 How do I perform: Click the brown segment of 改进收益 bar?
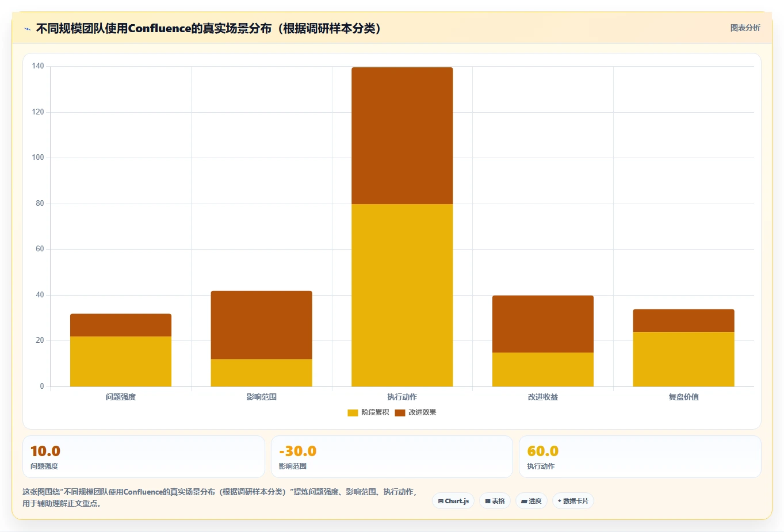point(543,324)
